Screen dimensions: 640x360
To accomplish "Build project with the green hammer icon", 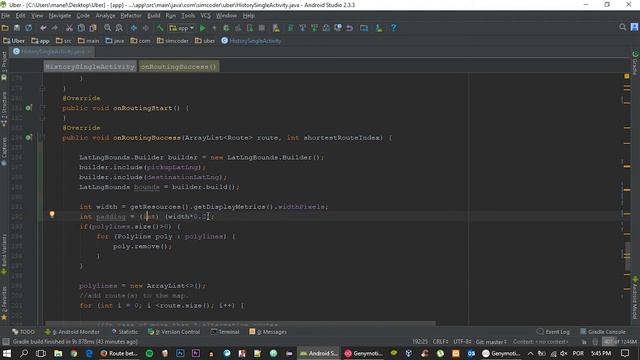I will click(160, 28).
